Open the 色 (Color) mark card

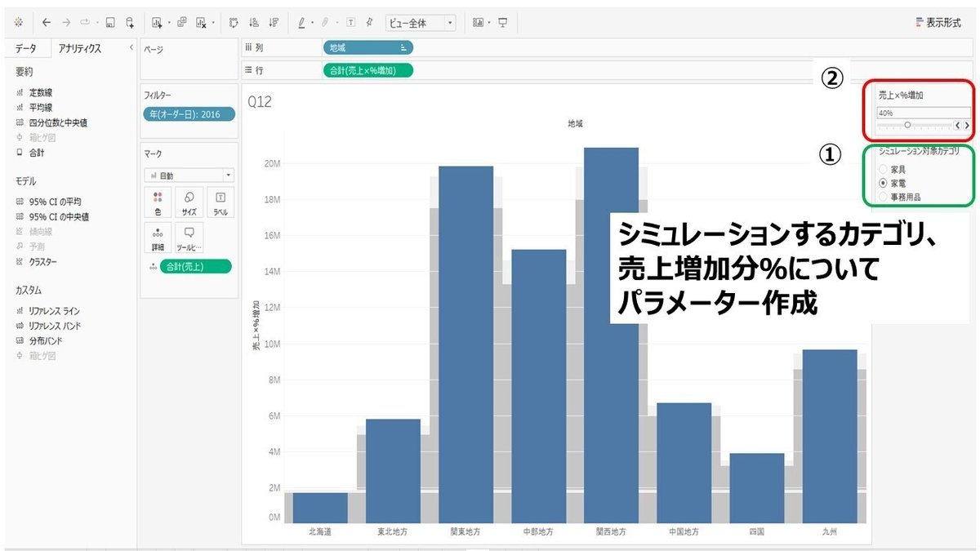coord(158,202)
